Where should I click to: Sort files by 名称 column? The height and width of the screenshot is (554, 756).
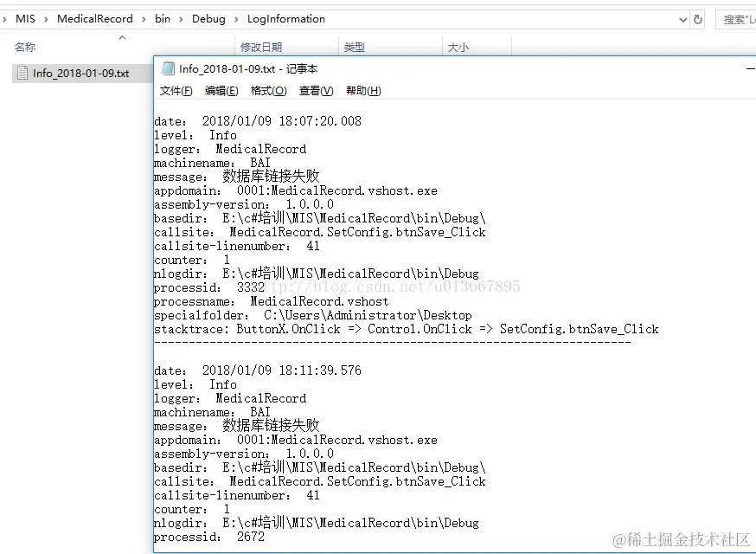click(x=25, y=48)
